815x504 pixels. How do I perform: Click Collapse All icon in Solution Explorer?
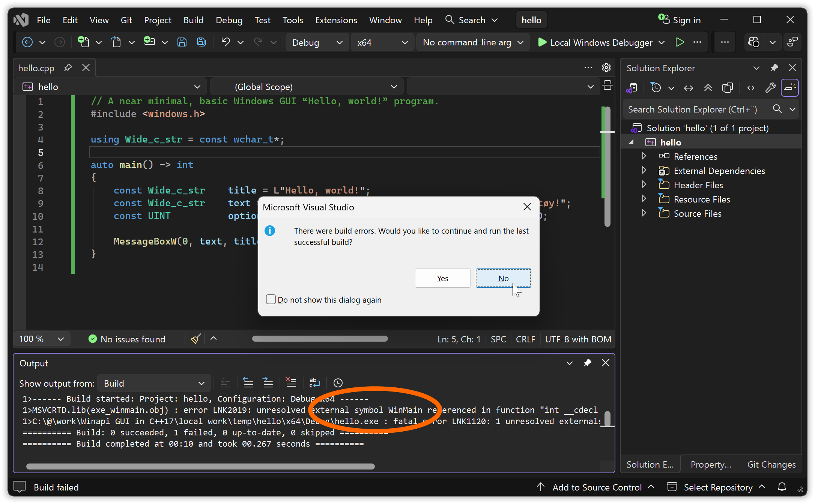(x=708, y=88)
